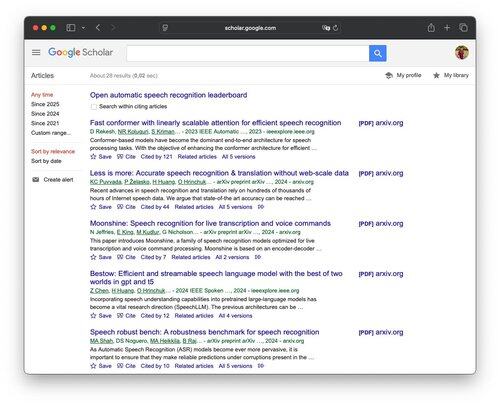Cite the Bestow paper
Viewport: 500px width, 406px height.
[126, 316]
